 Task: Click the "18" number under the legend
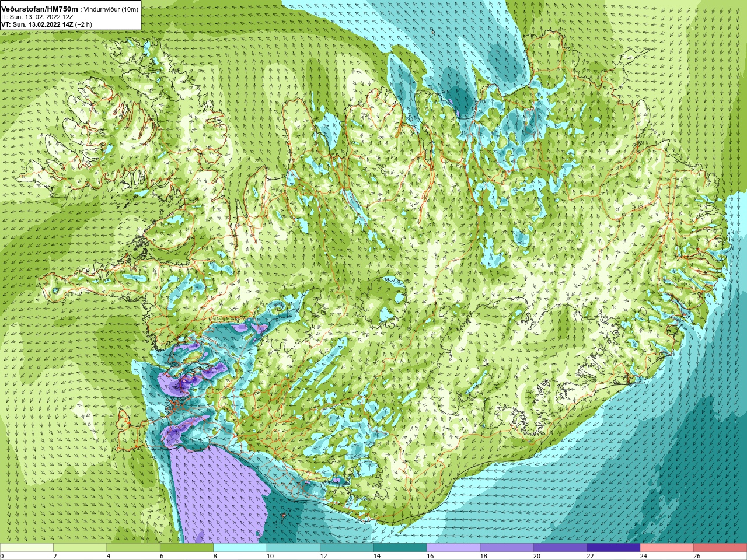coord(483,556)
